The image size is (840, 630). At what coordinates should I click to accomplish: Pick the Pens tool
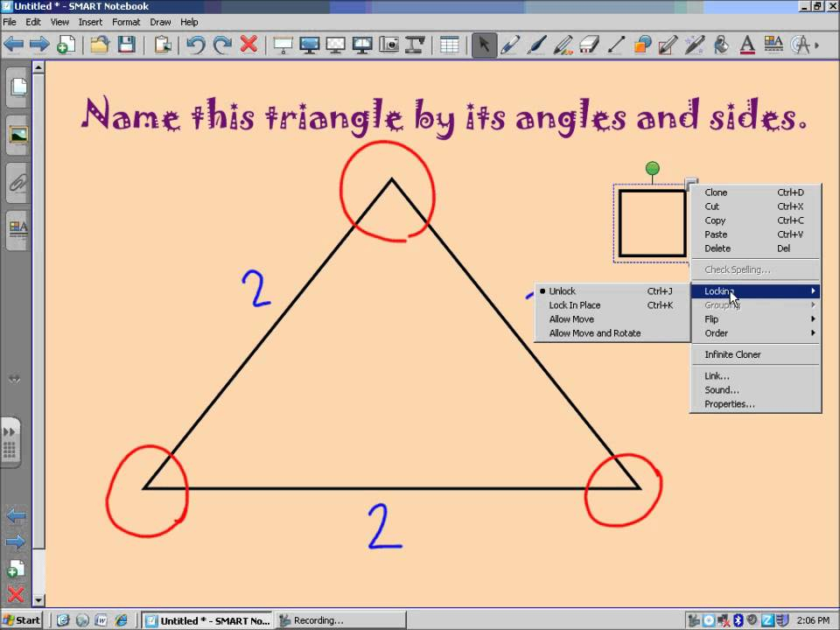coord(510,45)
